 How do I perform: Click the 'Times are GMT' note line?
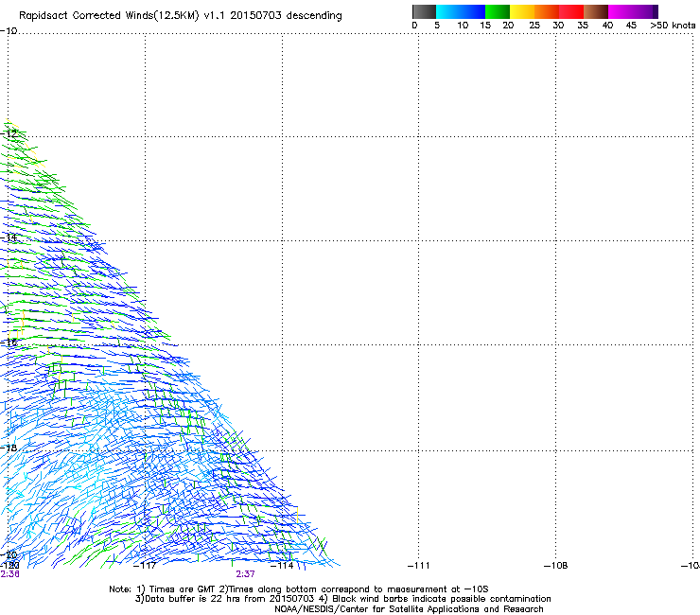(299, 589)
